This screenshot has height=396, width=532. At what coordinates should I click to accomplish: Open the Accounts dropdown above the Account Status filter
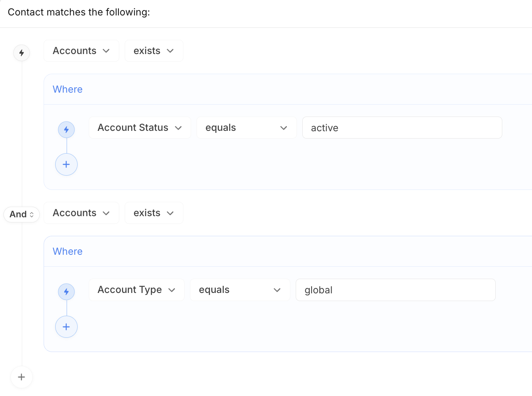[x=81, y=51]
